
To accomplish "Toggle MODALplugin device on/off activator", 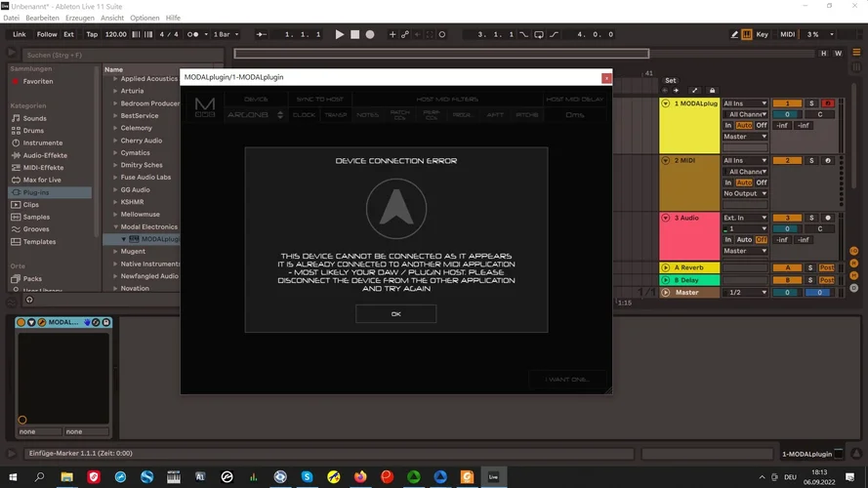I will coord(21,322).
